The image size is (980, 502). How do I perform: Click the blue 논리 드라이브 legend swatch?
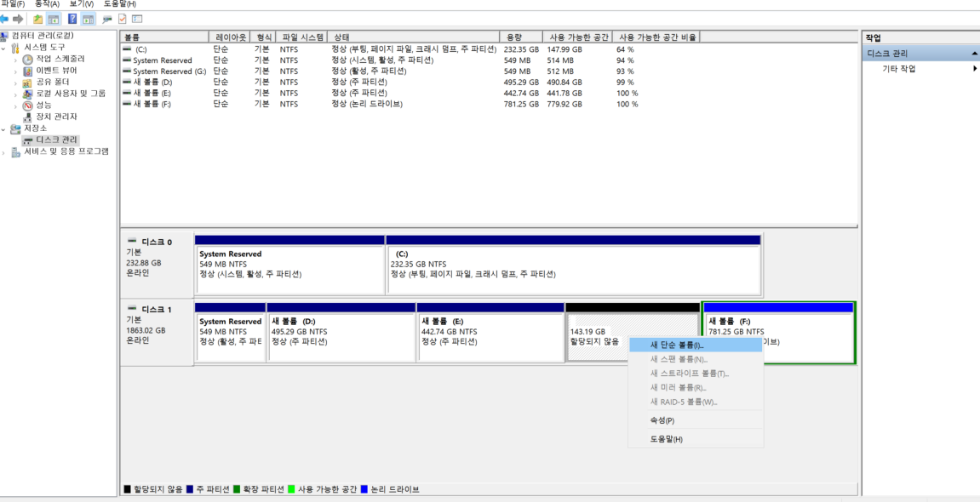[365, 490]
